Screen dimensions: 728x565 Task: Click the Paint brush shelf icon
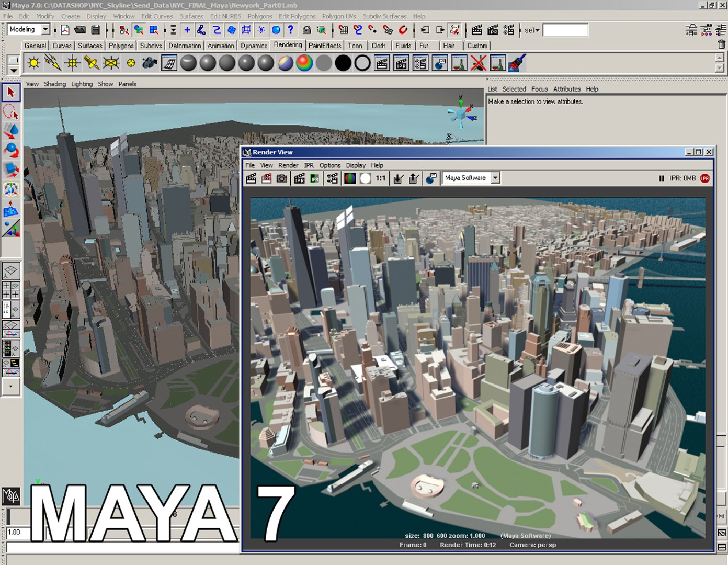point(517,63)
